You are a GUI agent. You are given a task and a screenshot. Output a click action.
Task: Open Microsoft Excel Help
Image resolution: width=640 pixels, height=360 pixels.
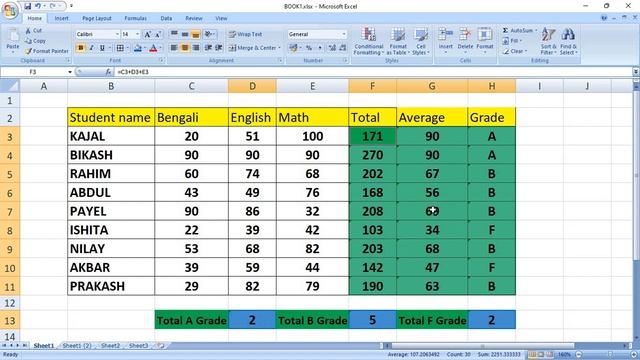point(604,18)
